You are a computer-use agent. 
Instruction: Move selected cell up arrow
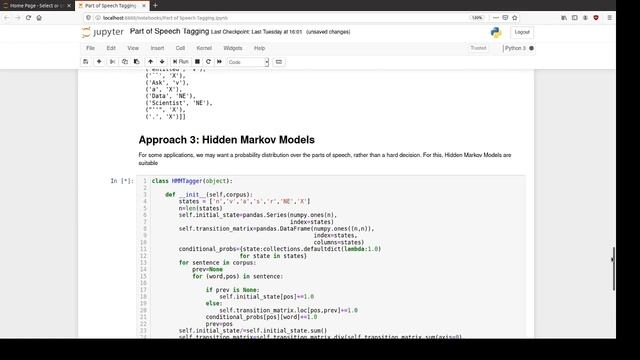tap(151, 62)
